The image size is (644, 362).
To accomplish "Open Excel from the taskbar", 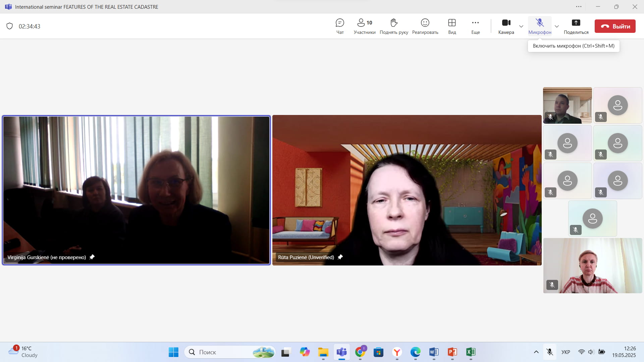I will tap(471, 352).
